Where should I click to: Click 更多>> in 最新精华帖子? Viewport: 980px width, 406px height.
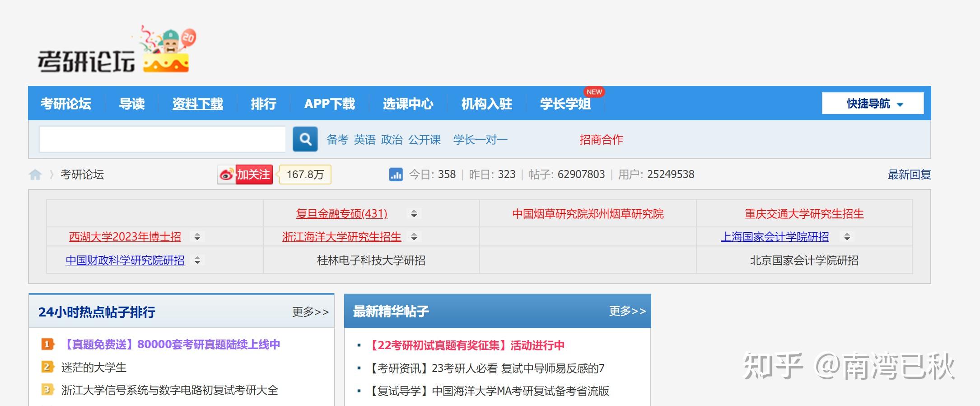tap(628, 311)
